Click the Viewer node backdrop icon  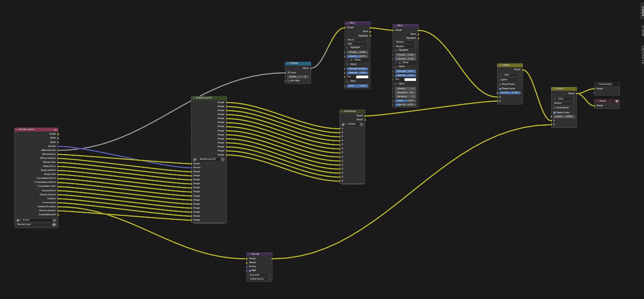pos(616,101)
